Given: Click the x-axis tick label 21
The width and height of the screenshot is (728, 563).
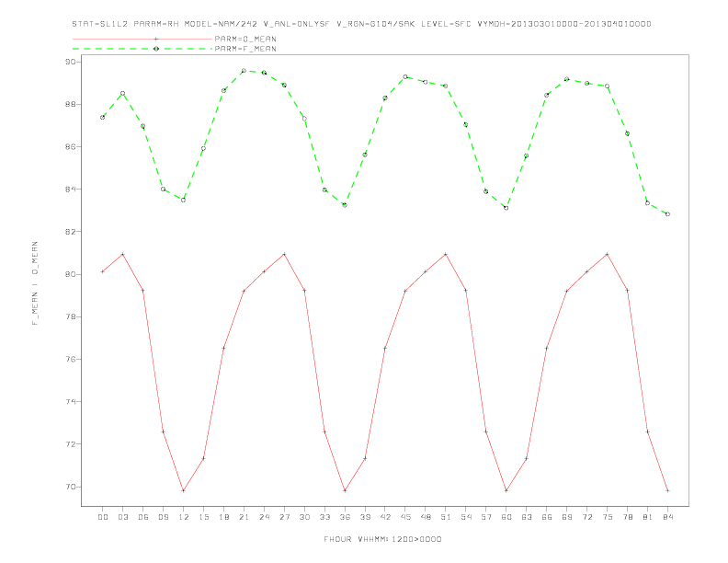Looking at the screenshot, I should tap(244, 517).
